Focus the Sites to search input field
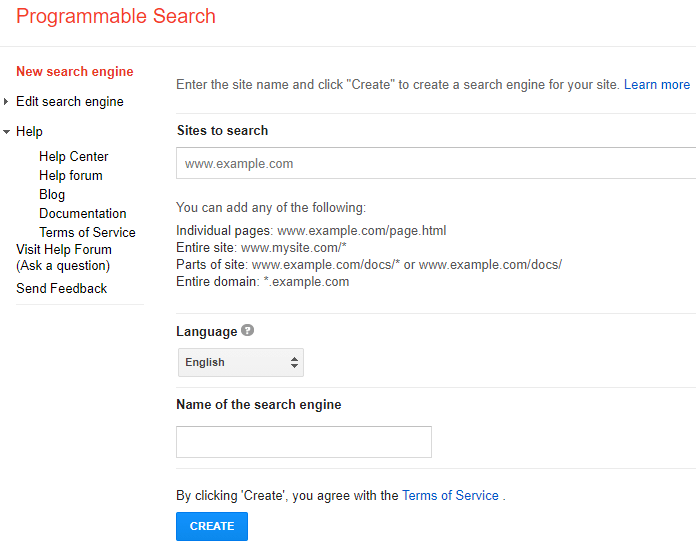This screenshot has width=696, height=544. pos(436,163)
